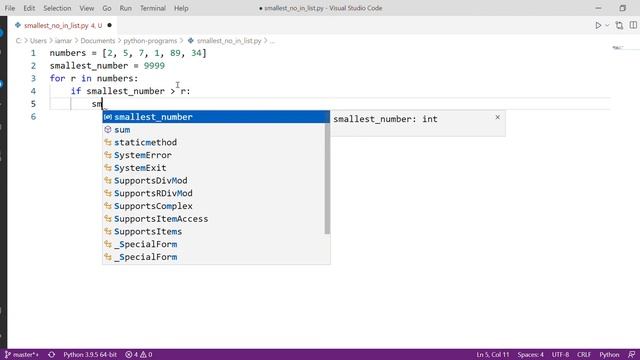This screenshot has width=640, height=360.
Task: Open the Go menu
Action: [x=107, y=8]
